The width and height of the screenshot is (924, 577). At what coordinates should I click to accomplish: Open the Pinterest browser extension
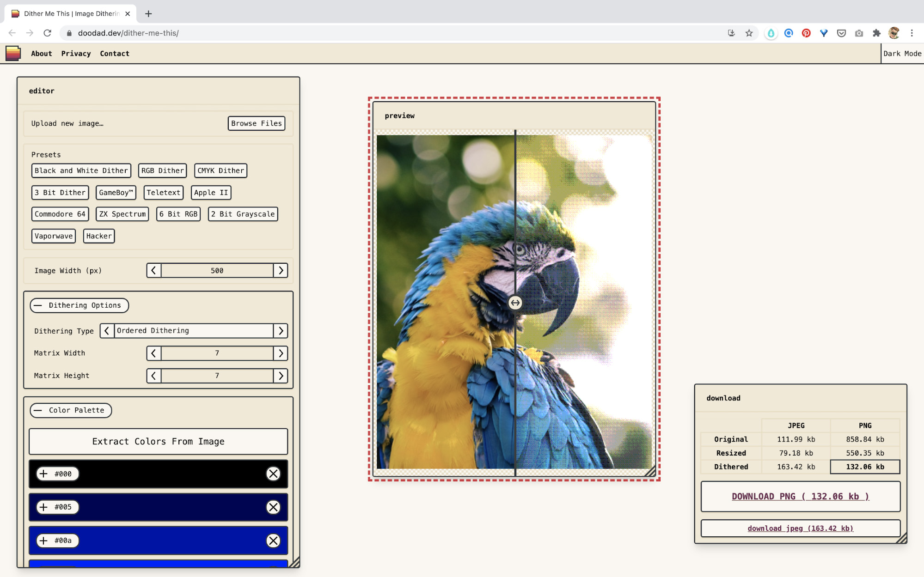click(x=806, y=33)
